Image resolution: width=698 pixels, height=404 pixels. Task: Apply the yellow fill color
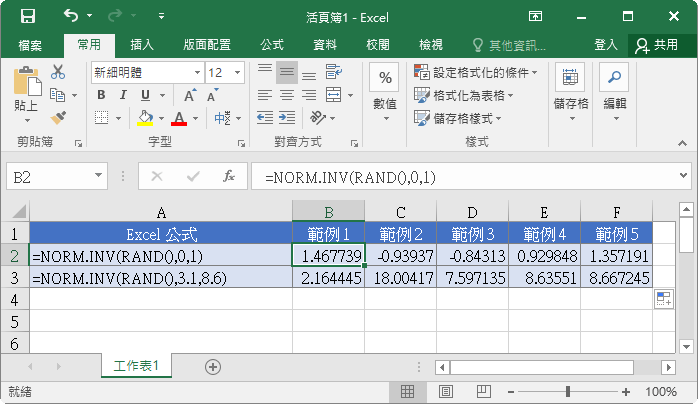click(145, 118)
